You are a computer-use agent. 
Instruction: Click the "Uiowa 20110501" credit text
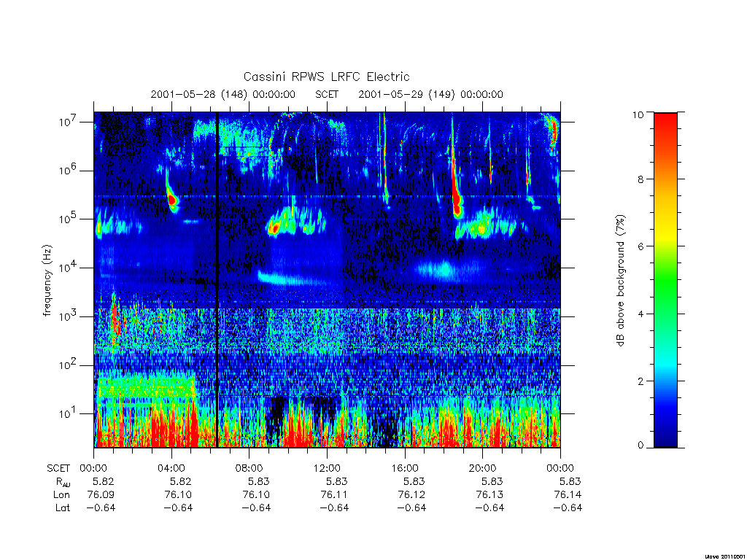pyautogui.click(x=724, y=556)
